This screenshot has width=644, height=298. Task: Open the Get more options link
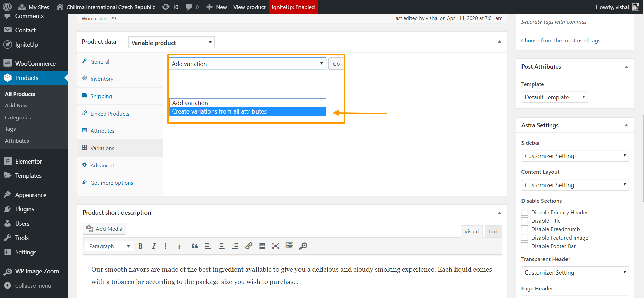pos(112,183)
